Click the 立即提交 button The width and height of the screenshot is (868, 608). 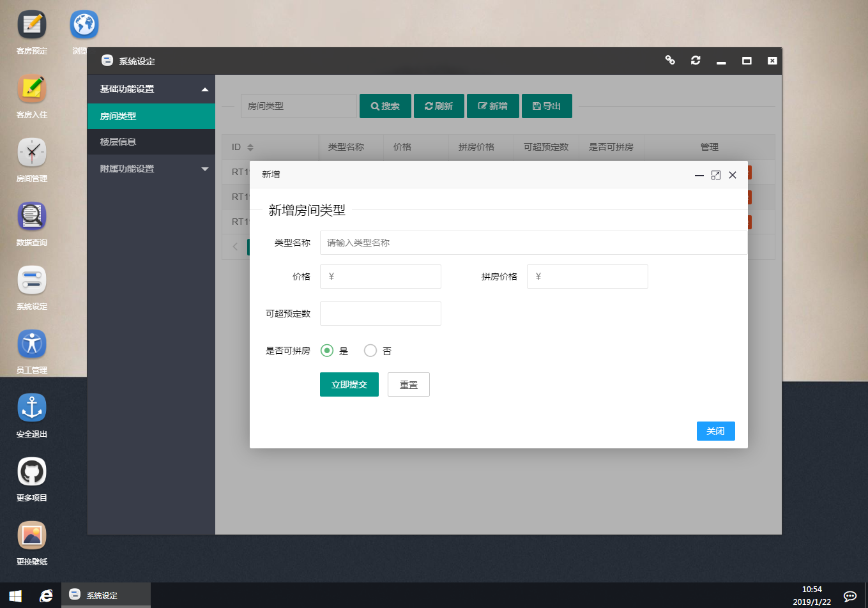click(349, 384)
